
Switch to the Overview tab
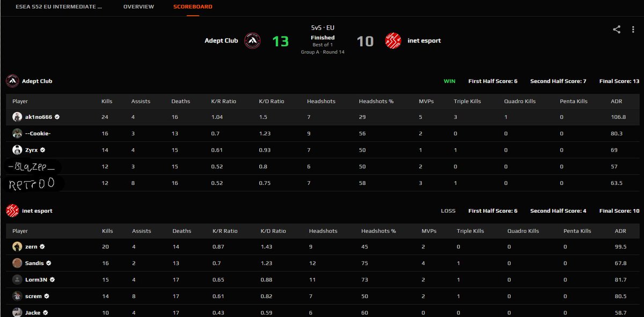(x=138, y=7)
